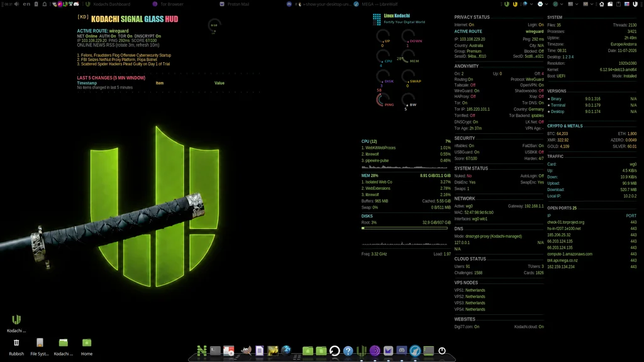Click the Digi77.com: On website status
The height and width of the screenshot is (362, 644).
[x=467, y=327]
